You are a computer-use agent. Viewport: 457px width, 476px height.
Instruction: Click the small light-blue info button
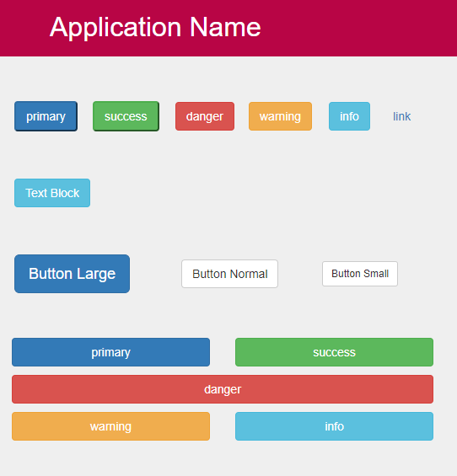[349, 116]
